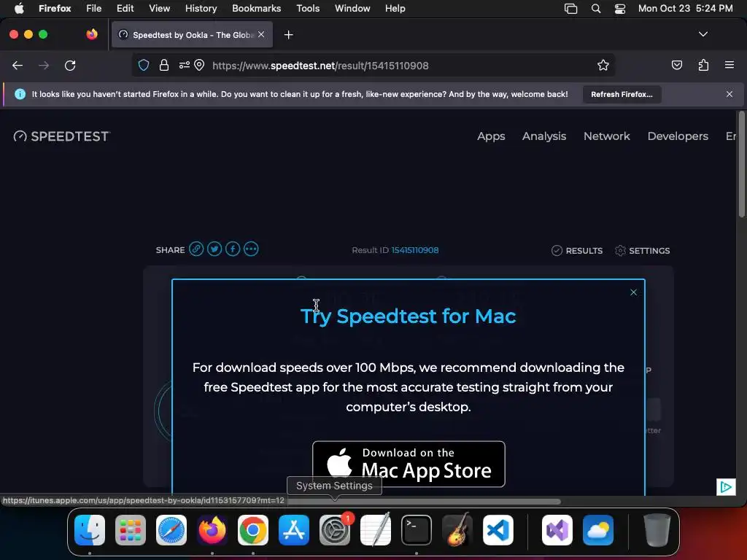Open App Store from the Dock
Image resolution: width=747 pixels, height=560 pixels.
tap(294, 530)
